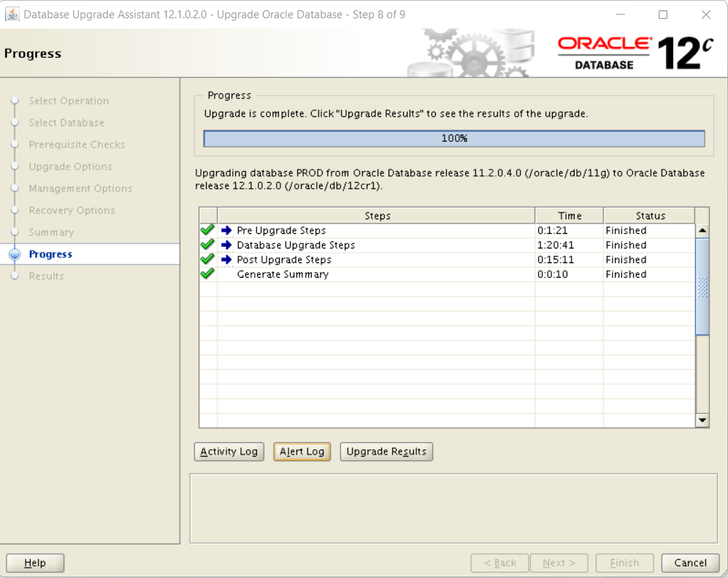View the Upgrade Results
728x578 pixels.
coord(386,452)
